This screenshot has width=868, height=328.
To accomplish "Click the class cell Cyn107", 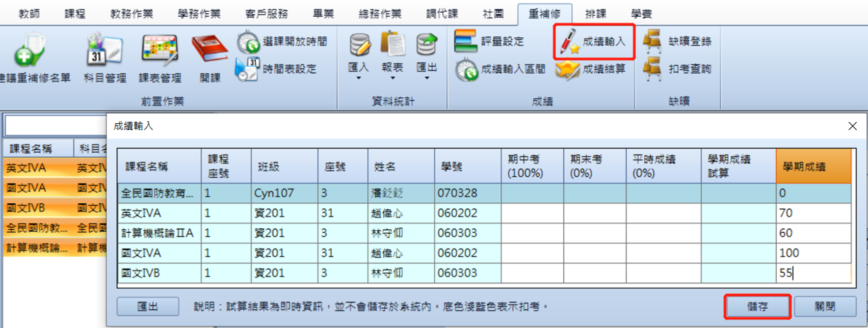I will click(284, 193).
